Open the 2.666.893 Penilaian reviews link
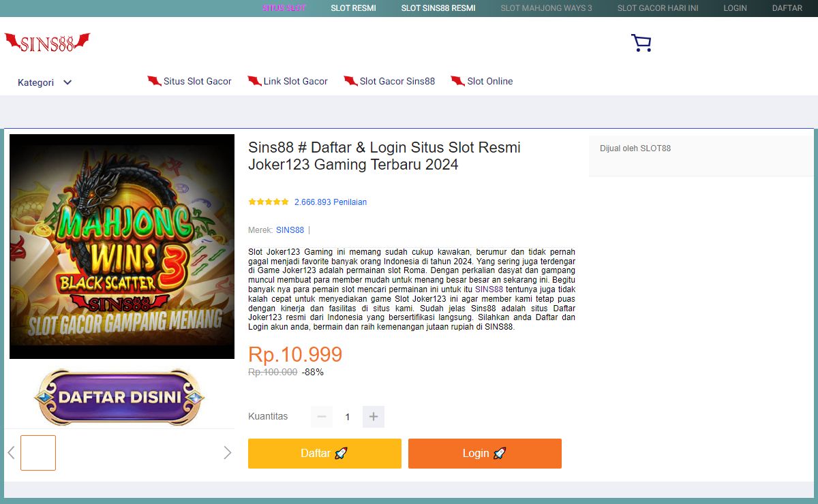The width and height of the screenshot is (818, 504). (x=331, y=202)
